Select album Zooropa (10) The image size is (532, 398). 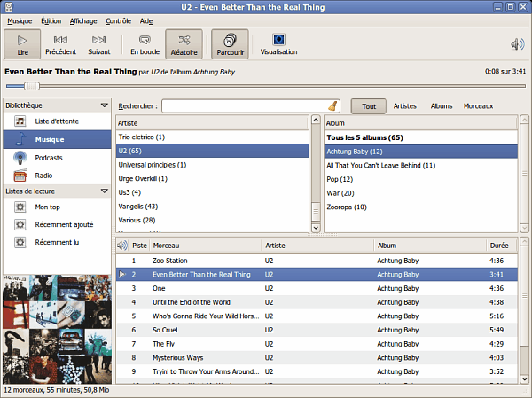(x=420, y=207)
